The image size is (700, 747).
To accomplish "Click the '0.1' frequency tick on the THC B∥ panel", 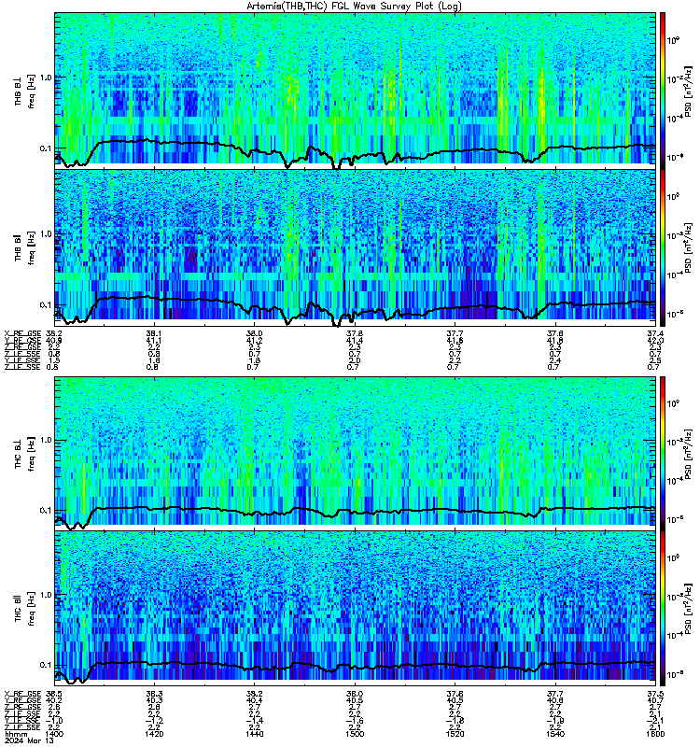I will pos(46,665).
